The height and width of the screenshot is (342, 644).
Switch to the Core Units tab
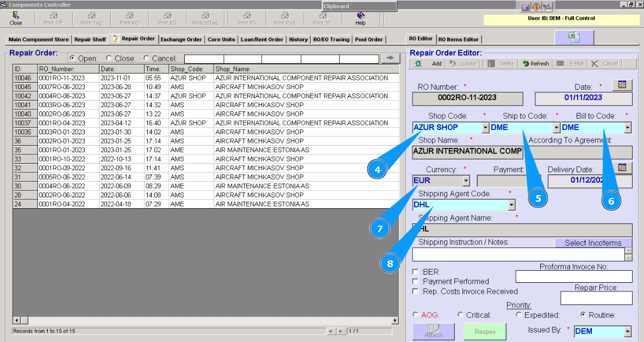(x=221, y=40)
